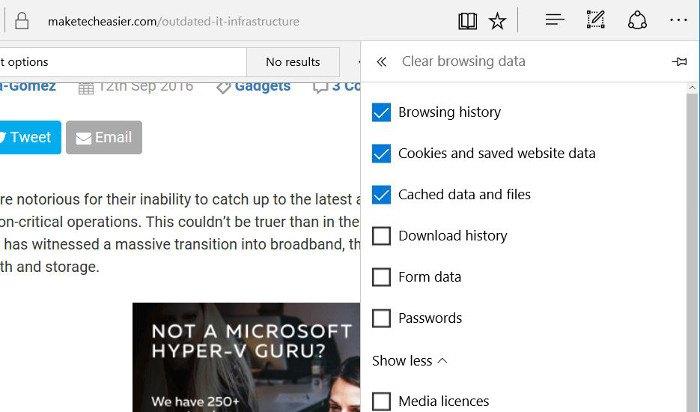
Task: Open Reading view book icon
Action: tap(468, 21)
